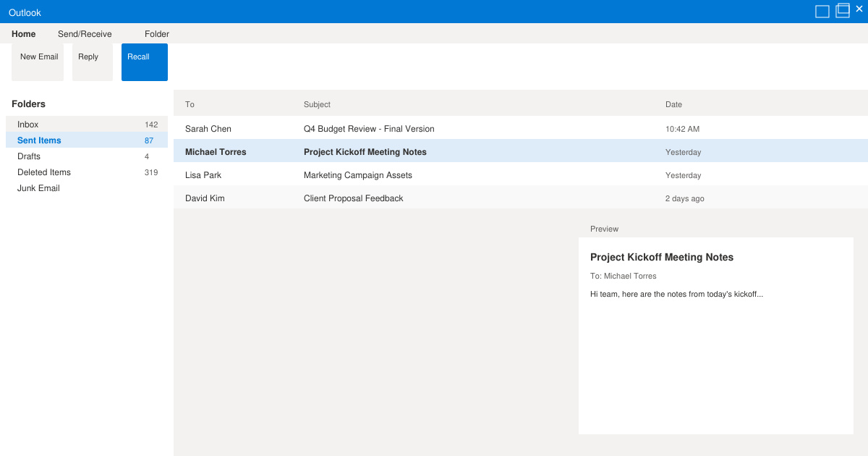This screenshot has width=868, height=456.
Task: Click the preview pane message title
Action: point(662,257)
